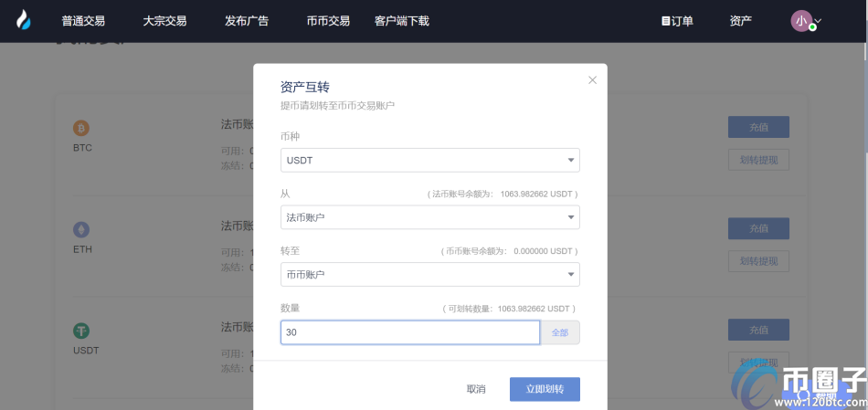Image resolution: width=868 pixels, height=410 pixels.
Task: Click the 取消 cancel button
Action: point(476,389)
